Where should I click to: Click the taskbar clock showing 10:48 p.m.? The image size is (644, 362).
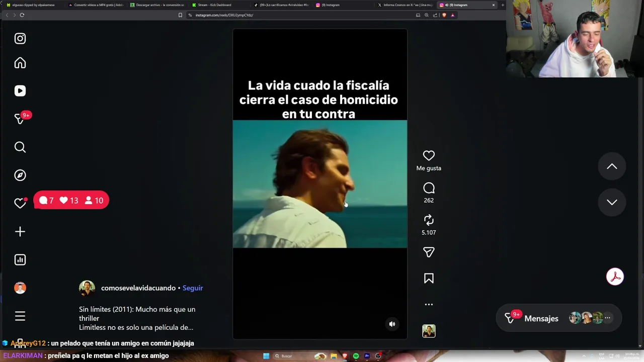[632, 356]
